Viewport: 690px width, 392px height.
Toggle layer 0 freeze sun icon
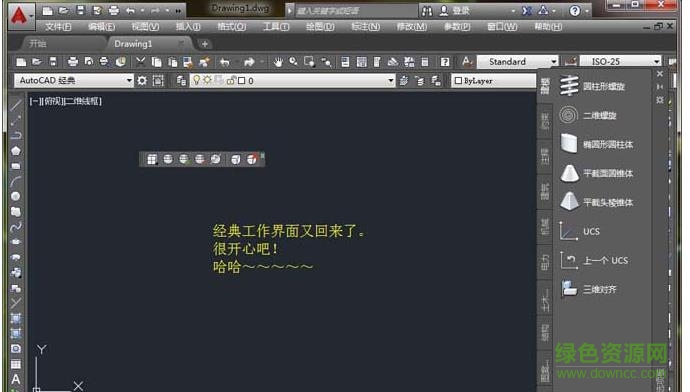(x=207, y=80)
